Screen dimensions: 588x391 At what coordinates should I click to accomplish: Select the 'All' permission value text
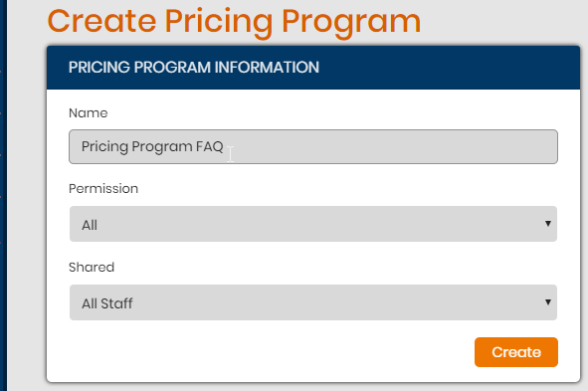90,225
